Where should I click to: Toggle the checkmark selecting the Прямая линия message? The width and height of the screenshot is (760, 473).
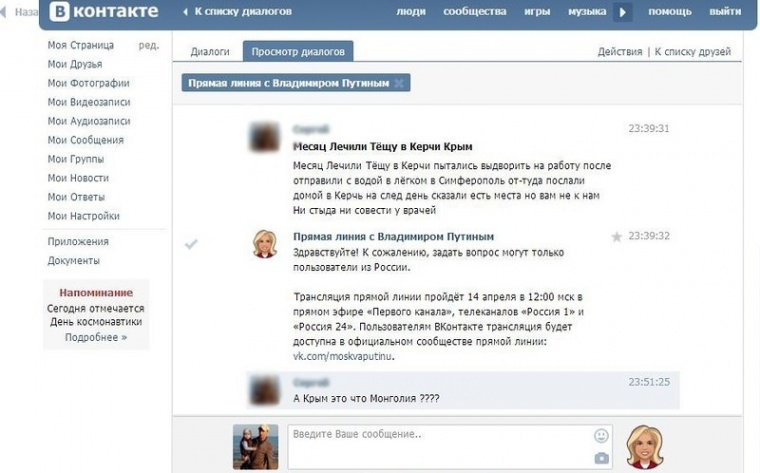tap(192, 243)
